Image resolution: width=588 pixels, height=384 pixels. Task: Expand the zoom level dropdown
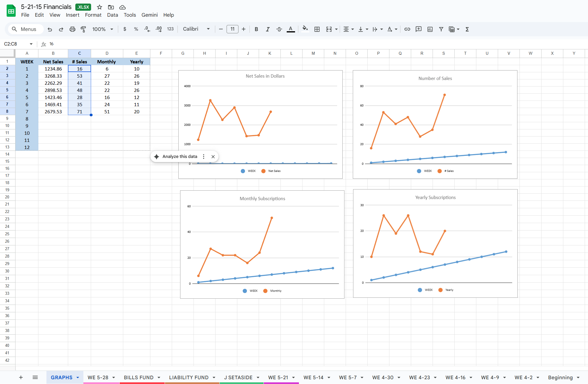point(112,29)
